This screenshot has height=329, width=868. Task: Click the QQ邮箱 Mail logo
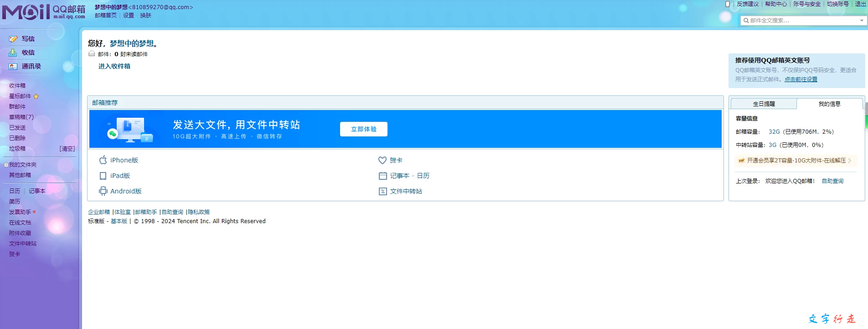tap(44, 12)
